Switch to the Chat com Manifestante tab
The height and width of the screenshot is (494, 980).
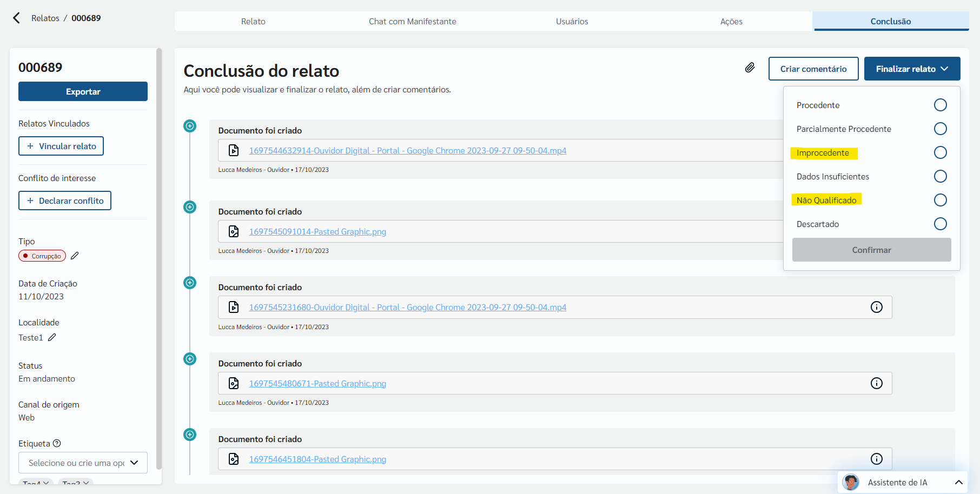click(x=413, y=21)
